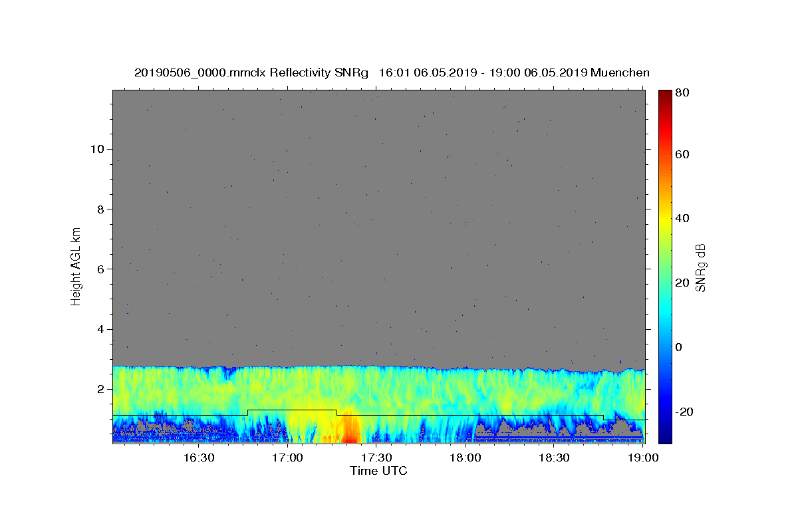
Task: Click the height tick label 2
Action: pyautogui.click(x=102, y=389)
